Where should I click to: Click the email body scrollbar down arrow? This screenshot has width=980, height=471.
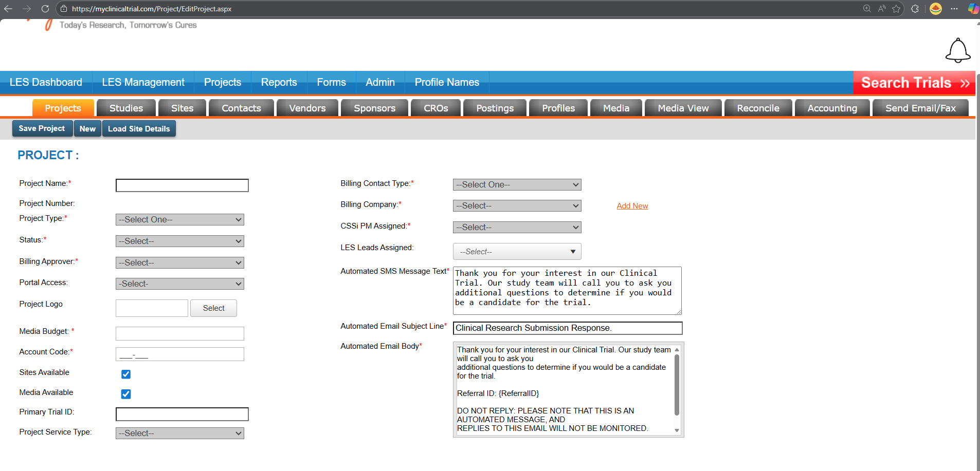pos(677,430)
